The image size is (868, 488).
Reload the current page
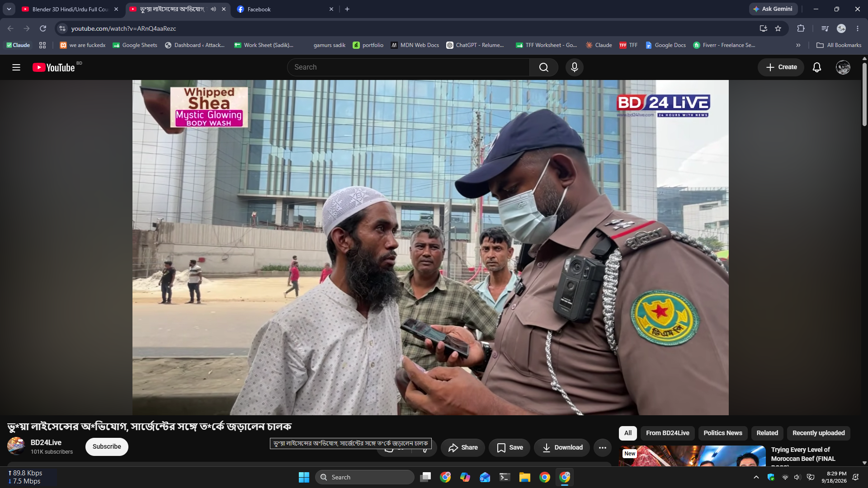point(43,28)
